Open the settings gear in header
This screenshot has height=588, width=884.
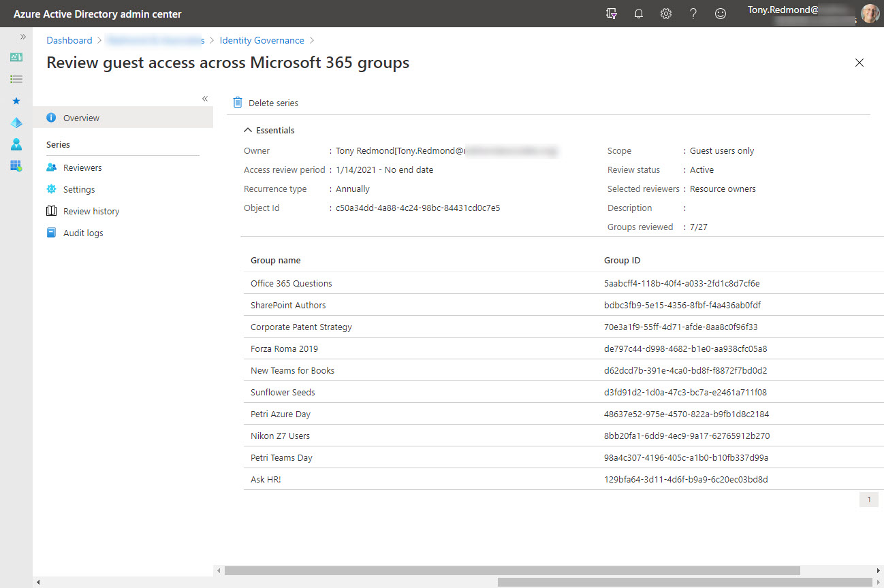pos(665,14)
